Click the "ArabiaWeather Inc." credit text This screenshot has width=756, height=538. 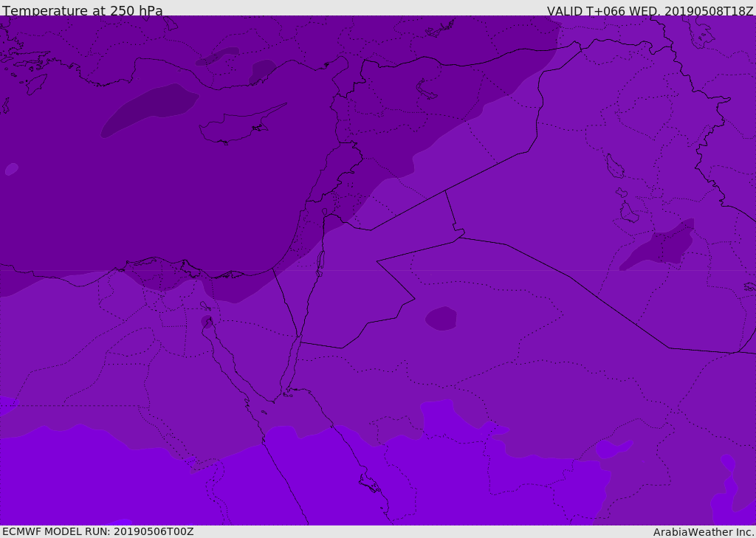[x=704, y=532]
